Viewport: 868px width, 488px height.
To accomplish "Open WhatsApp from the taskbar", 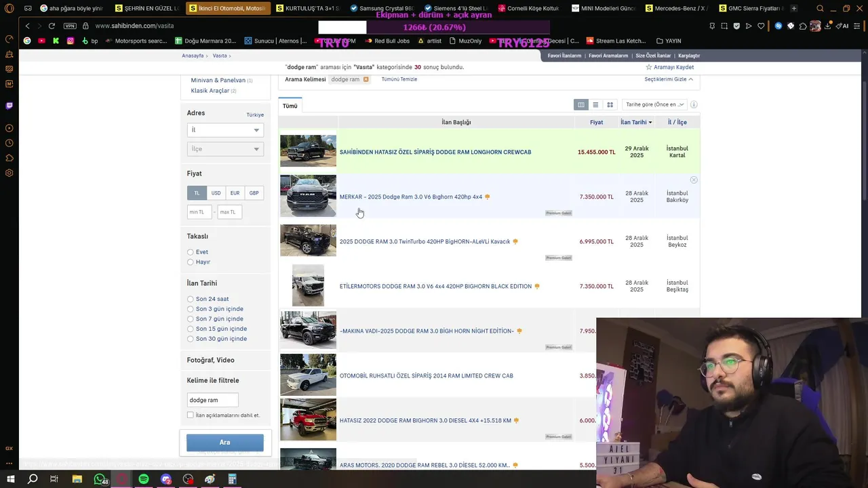I will point(100,479).
